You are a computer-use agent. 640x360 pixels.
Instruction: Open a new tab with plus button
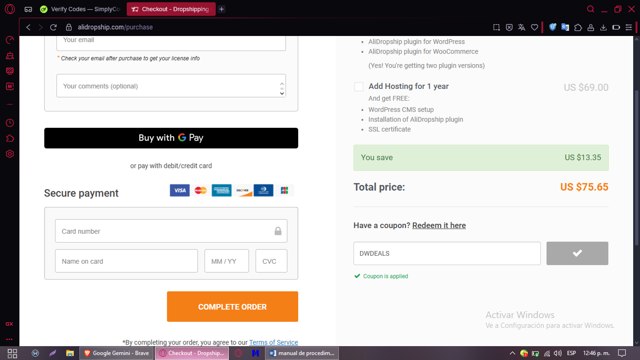[x=222, y=9]
